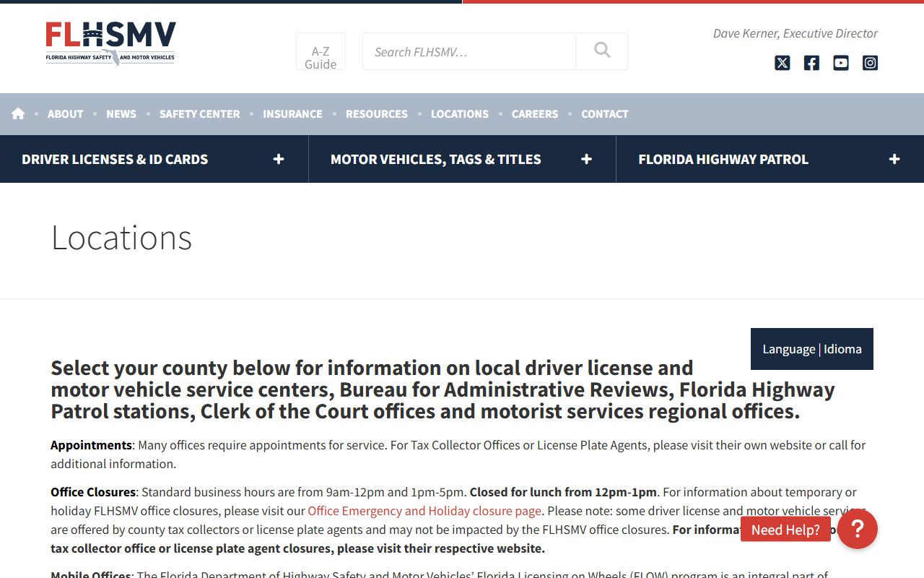Image resolution: width=924 pixels, height=578 pixels.
Task: Click the Language | Idioma button
Action: [812, 349]
